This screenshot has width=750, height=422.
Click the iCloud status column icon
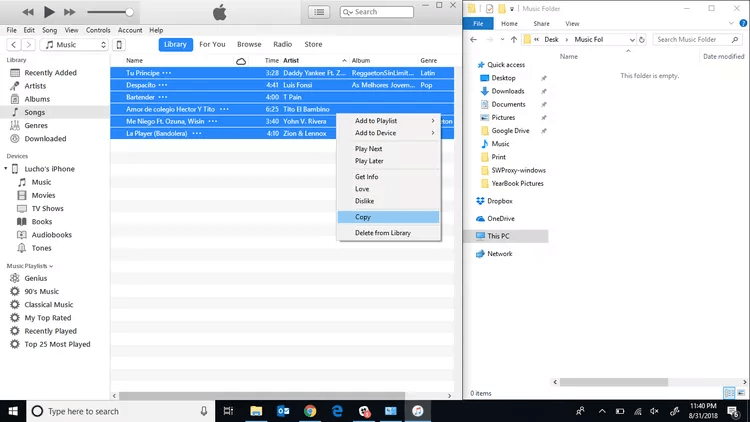coord(241,61)
